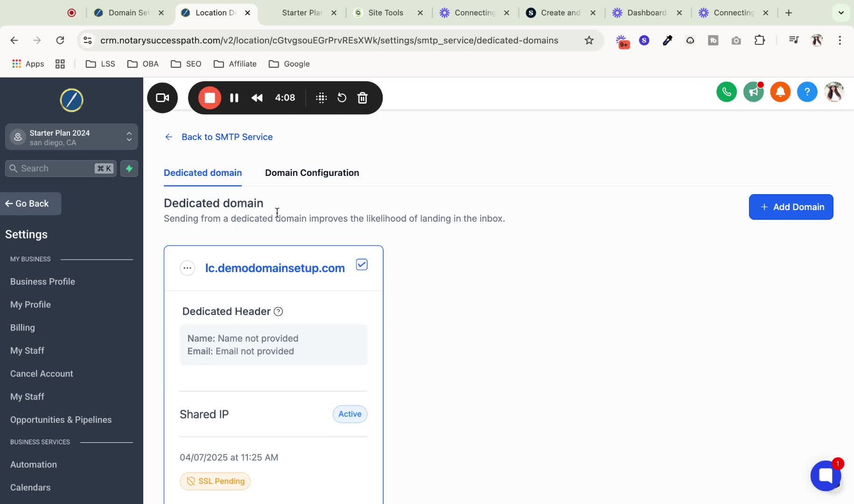Screen dimensions: 854x504
Task: Open the orange notifications bell
Action: point(780,92)
